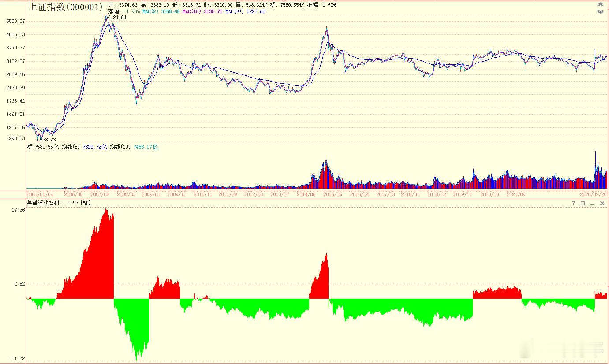
Task: Click the 2005/01/04 date on time axis
Action: point(40,194)
